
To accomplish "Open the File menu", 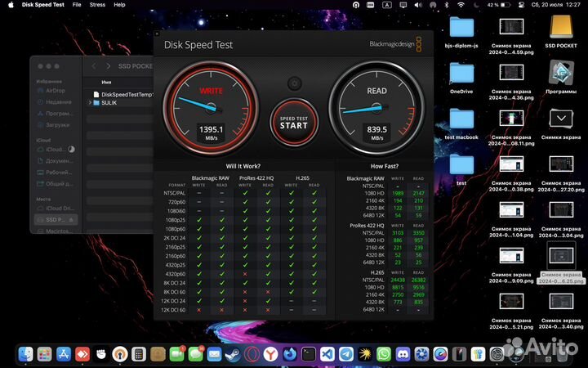I will 77,5.
